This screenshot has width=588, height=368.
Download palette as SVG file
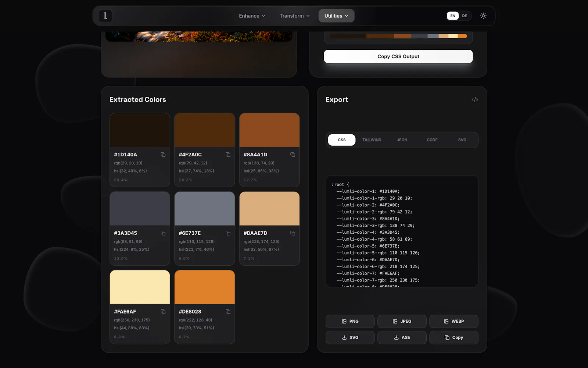[350, 337]
